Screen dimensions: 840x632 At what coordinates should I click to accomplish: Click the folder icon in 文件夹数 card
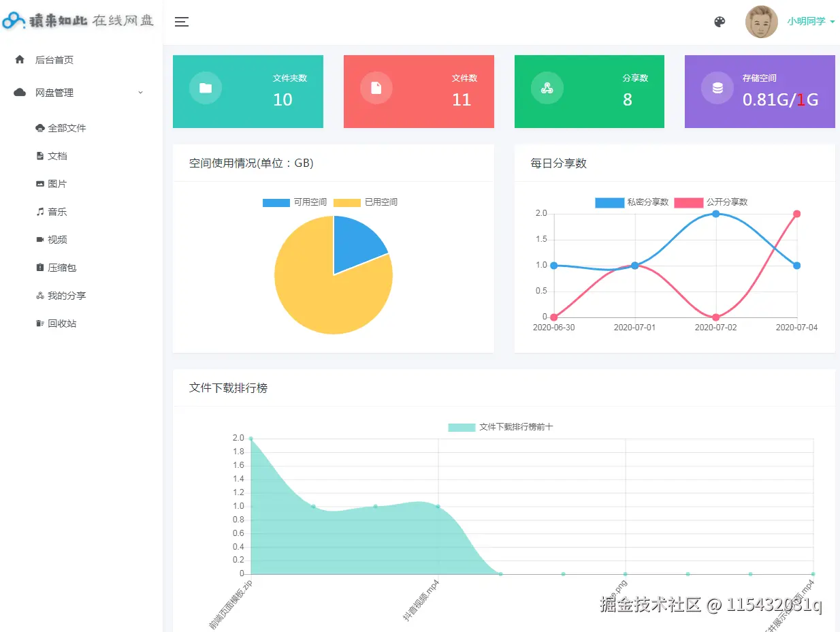pos(206,88)
